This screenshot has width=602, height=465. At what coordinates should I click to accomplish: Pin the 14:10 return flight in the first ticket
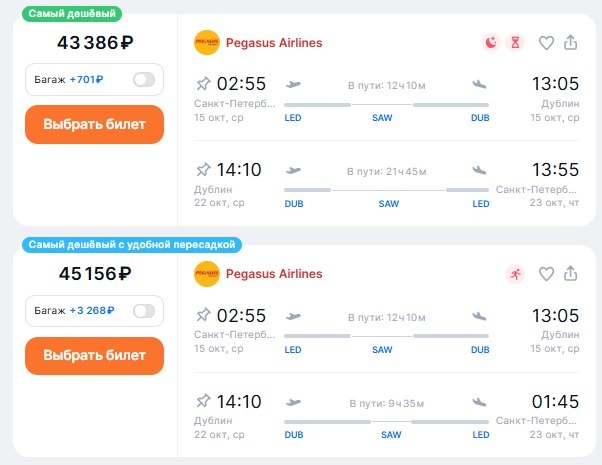click(204, 169)
